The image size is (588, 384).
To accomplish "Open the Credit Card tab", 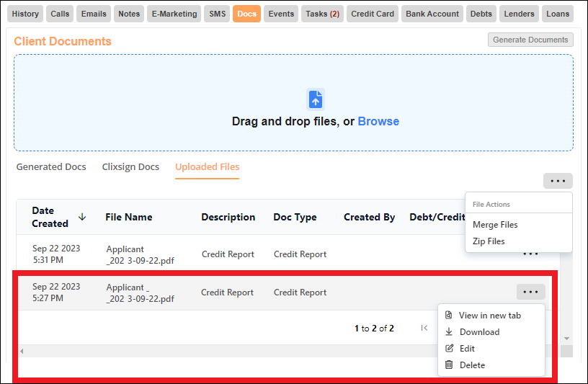I will coord(373,14).
